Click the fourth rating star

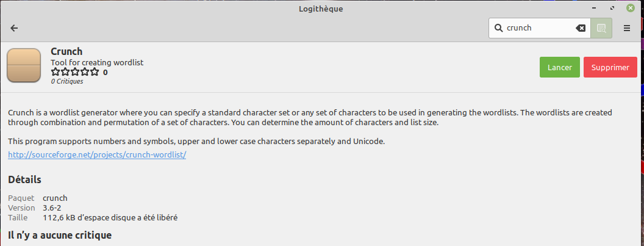coord(85,72)
